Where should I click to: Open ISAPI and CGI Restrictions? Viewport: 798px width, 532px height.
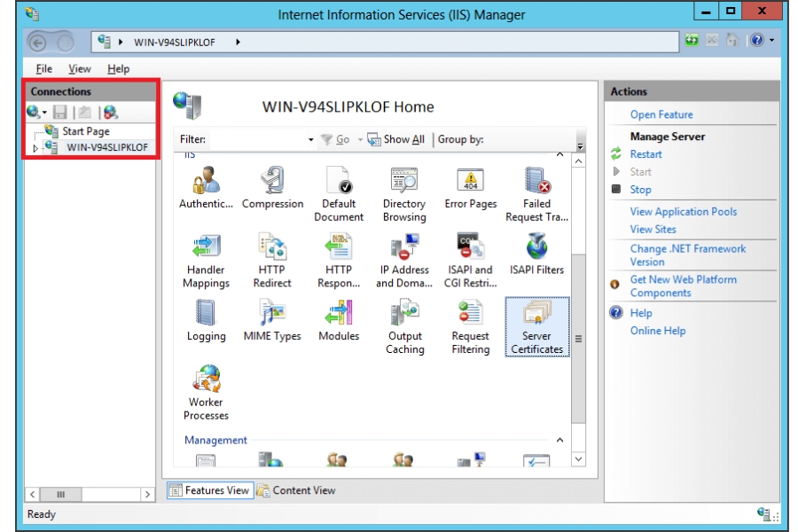(470, 261)
